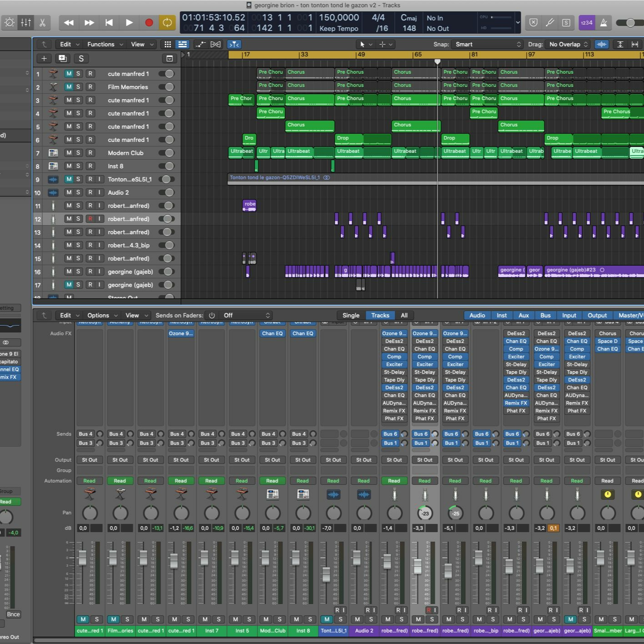Toggle the Inst channel filter in mixer
Image resolution: width=644 pixels, height=644 pixels.
[x=501, y=315]
